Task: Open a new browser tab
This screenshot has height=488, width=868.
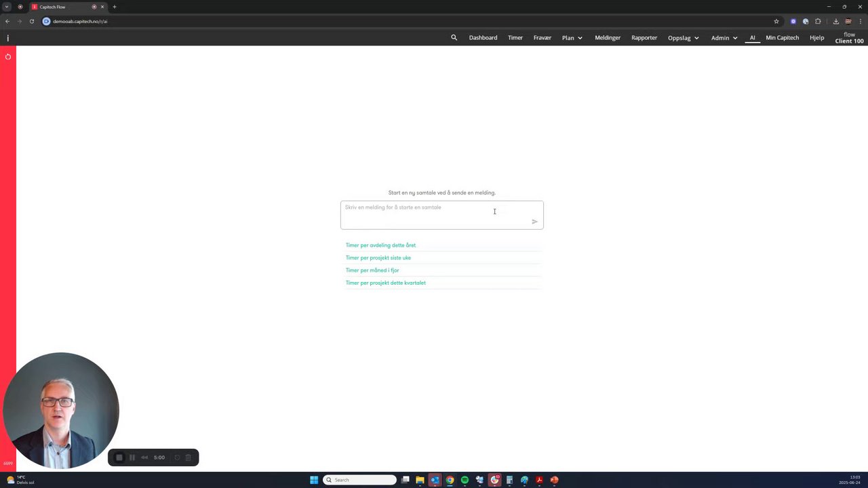Action: (x=115, y=7)
